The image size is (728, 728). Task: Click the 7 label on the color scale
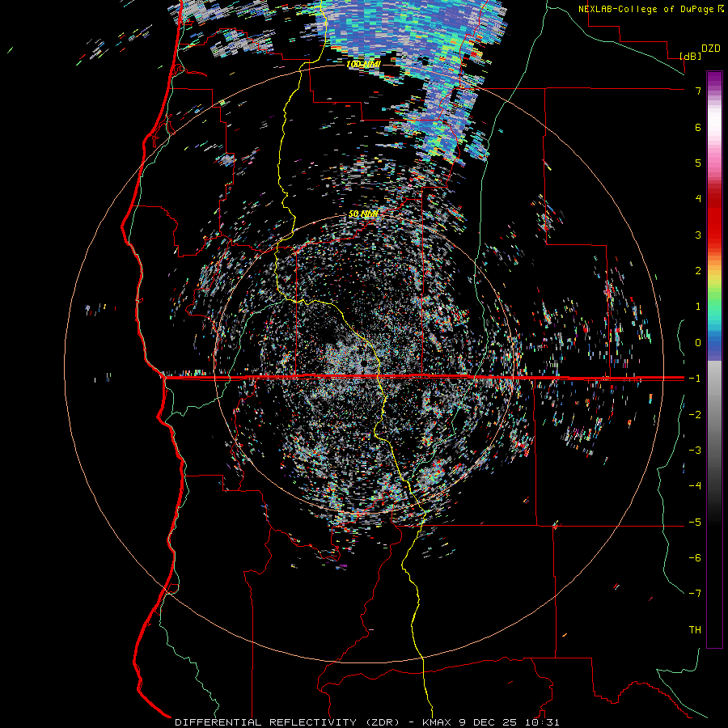(698, 91)
